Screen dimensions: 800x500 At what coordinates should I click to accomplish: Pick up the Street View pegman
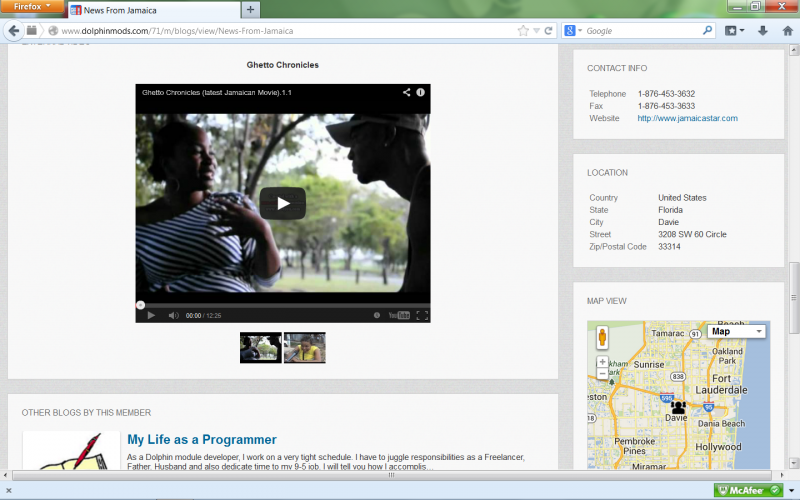603,338
